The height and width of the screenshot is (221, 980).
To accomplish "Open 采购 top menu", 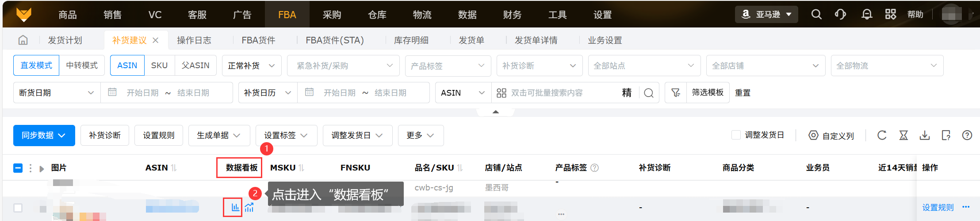I will click(332, 15).
